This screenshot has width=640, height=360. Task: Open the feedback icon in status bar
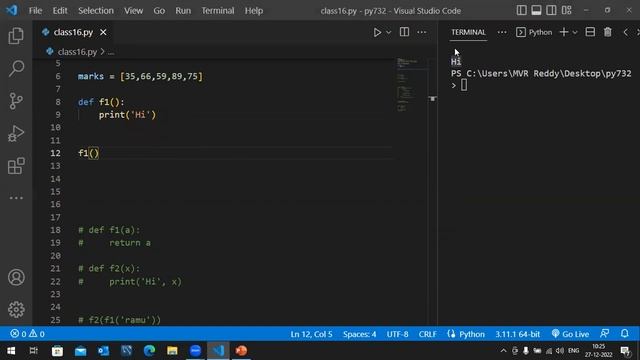pyautogui.click(x=604, y=333)
